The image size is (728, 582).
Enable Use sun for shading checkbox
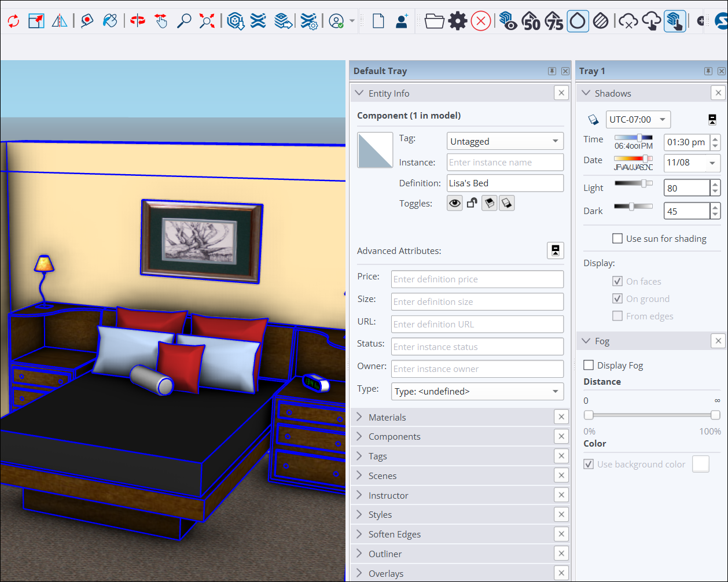617,239
